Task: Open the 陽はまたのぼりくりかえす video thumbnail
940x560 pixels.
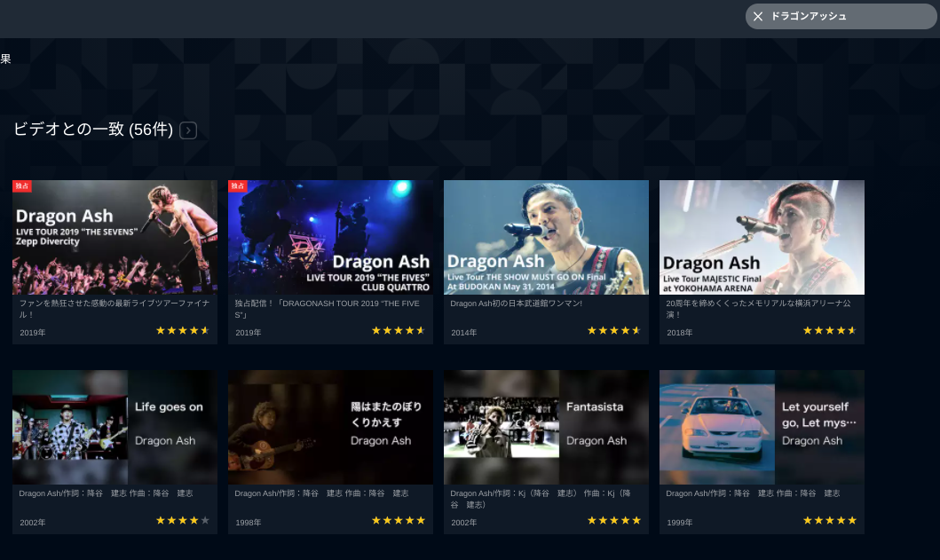Action: click(x=330, y=427)
